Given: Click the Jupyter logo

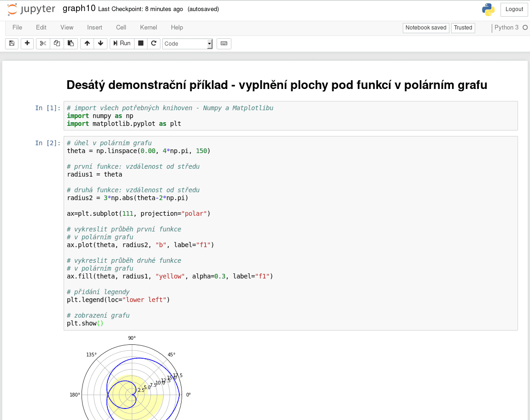Looking at the screenshot, I should click(31, 9).
